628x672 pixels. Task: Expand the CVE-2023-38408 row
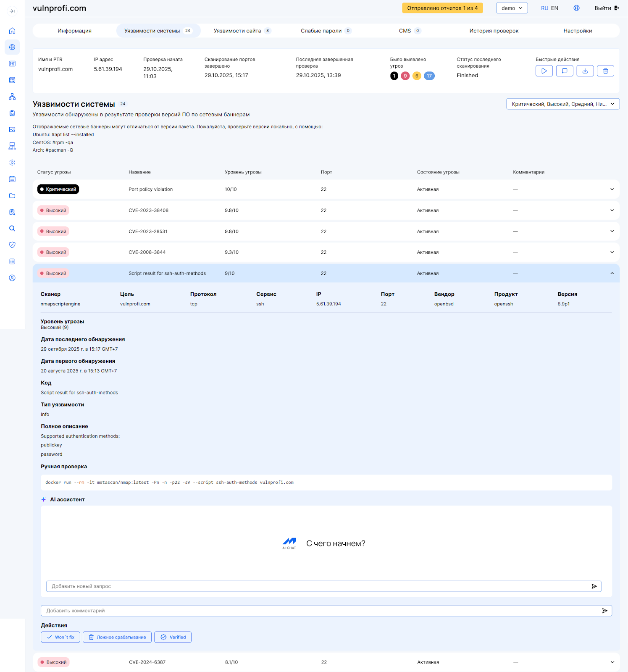612,210
